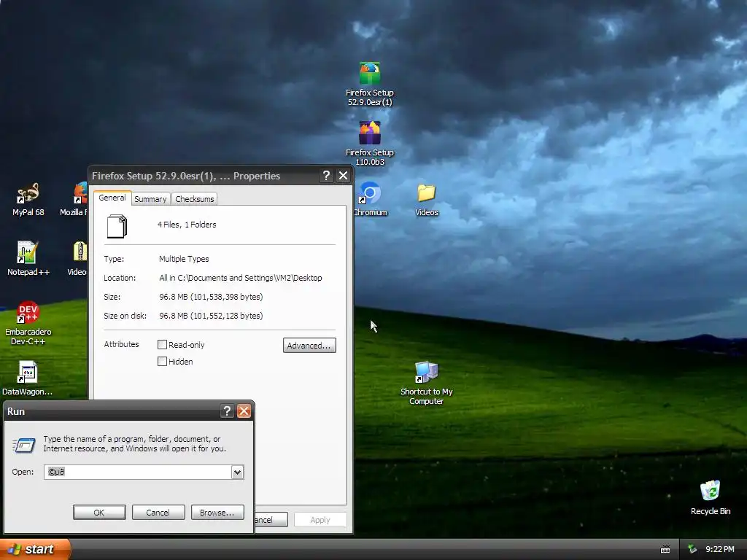
Task: Open the Embarcadero Dev-C++ shortcut
Action: coord(28,323)
